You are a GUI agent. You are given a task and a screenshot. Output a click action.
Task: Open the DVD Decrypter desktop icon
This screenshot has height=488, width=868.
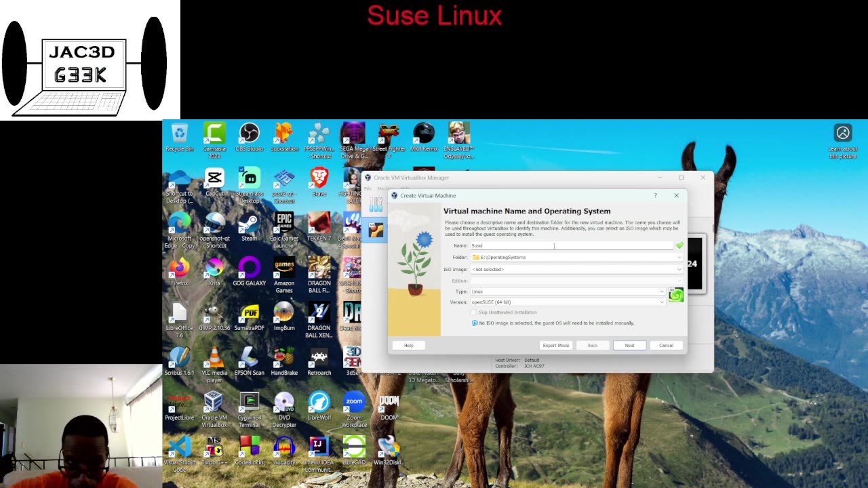click(284, 409)
